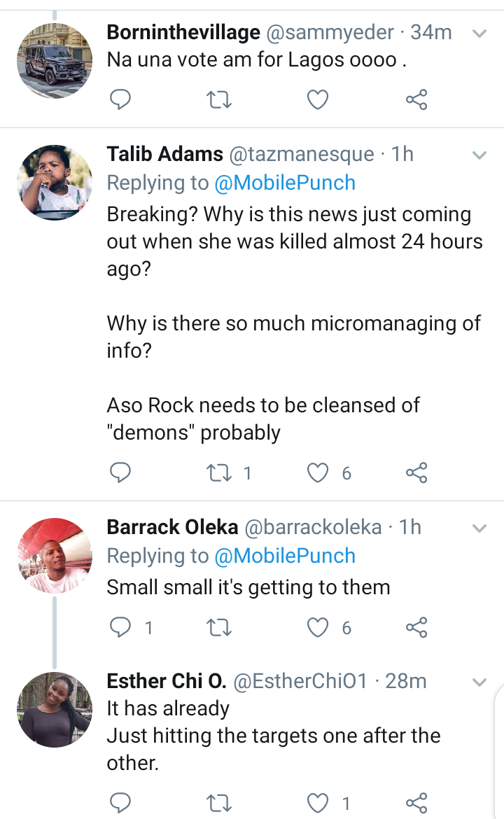Image resolution: width=504 pixels, height=819 pixels.
Task: Retweet Borninthevillage's Lagos tweet
Action: pyautogui.click(x=220, y=101)
